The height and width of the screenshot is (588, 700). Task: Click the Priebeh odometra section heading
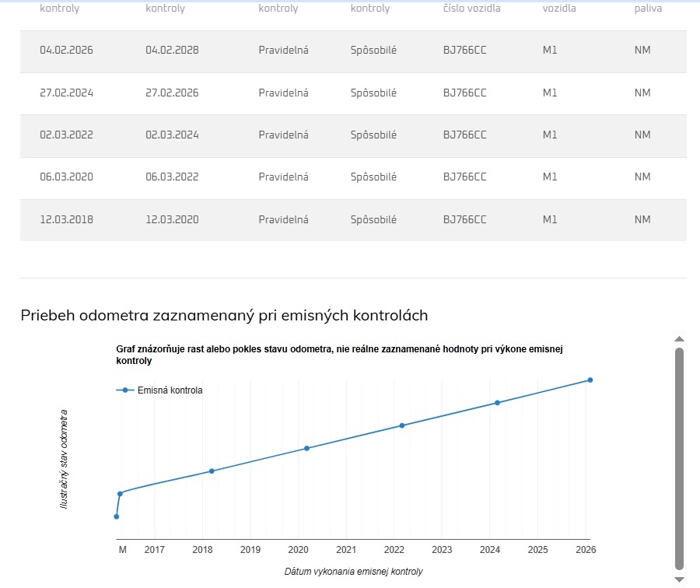[224, 315]
